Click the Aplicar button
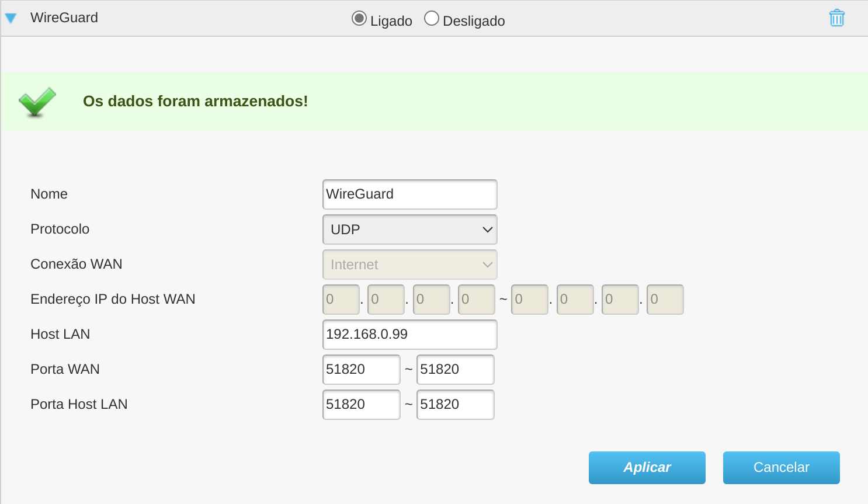The height and width of the screenshot is (504, 868). click(x=647, y=467)
